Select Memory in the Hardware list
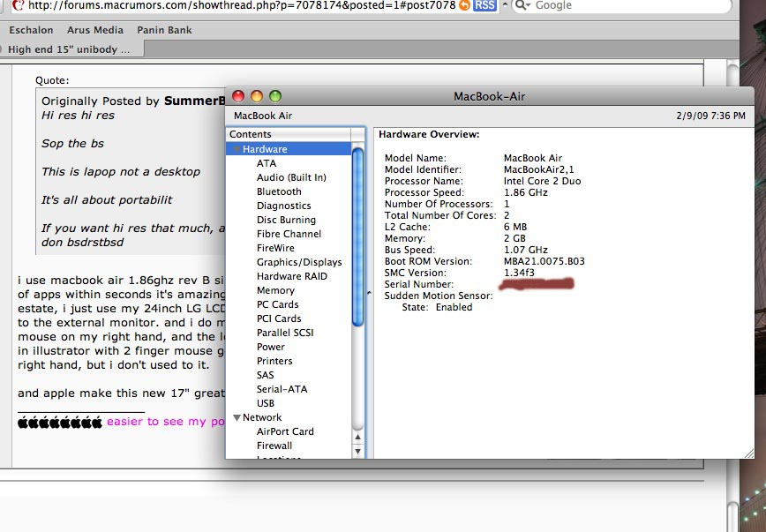This screenshot has width=766, height=532. click(275, 290)
